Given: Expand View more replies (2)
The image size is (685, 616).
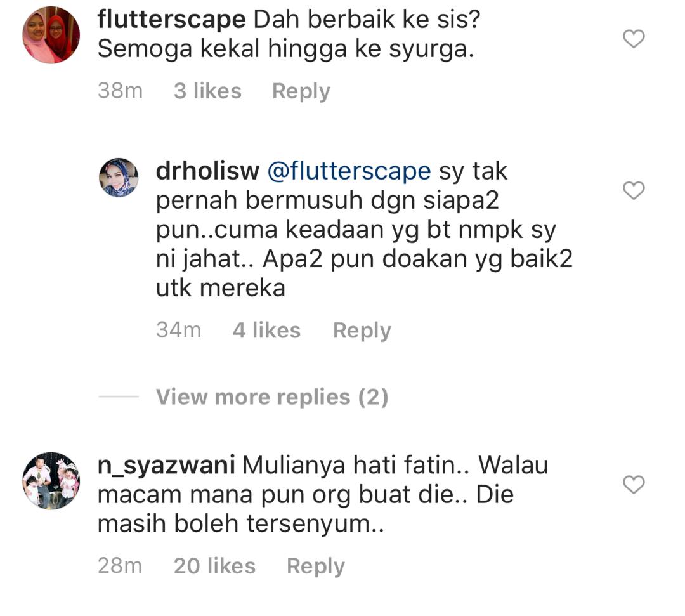Looking at the screenshot, I should (x=271, y=397).
